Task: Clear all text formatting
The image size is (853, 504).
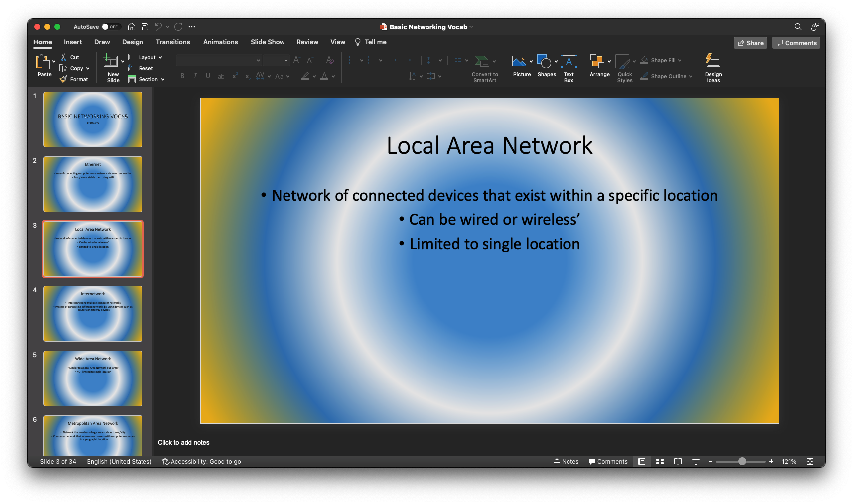Action: [x=329, y=60]
